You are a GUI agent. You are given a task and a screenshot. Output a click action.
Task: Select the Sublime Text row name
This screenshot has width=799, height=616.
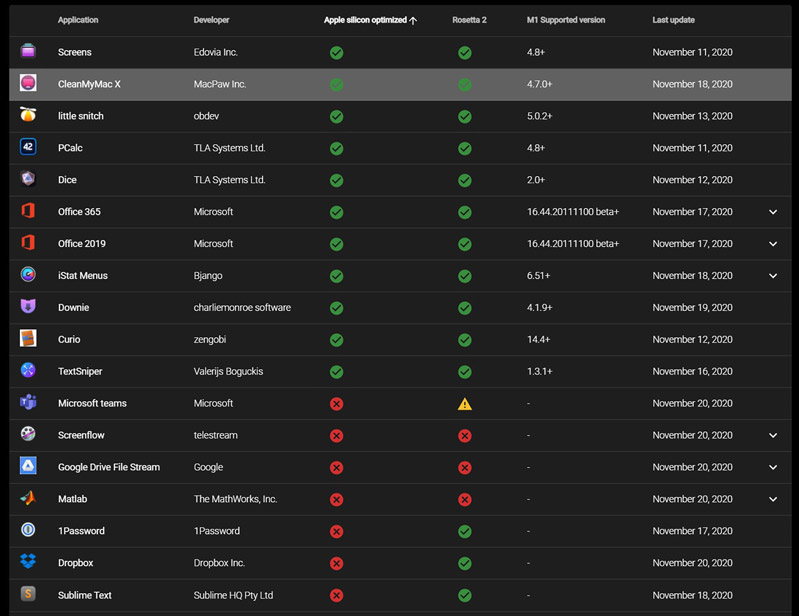click(x=85, y=595)
